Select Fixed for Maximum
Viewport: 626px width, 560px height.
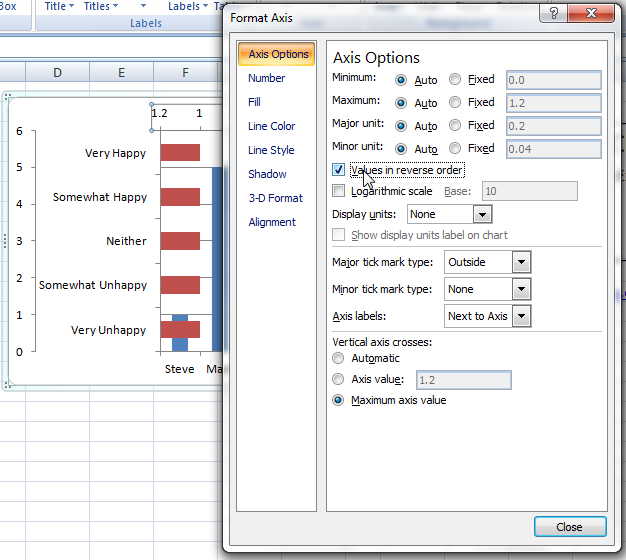(455, 102)
